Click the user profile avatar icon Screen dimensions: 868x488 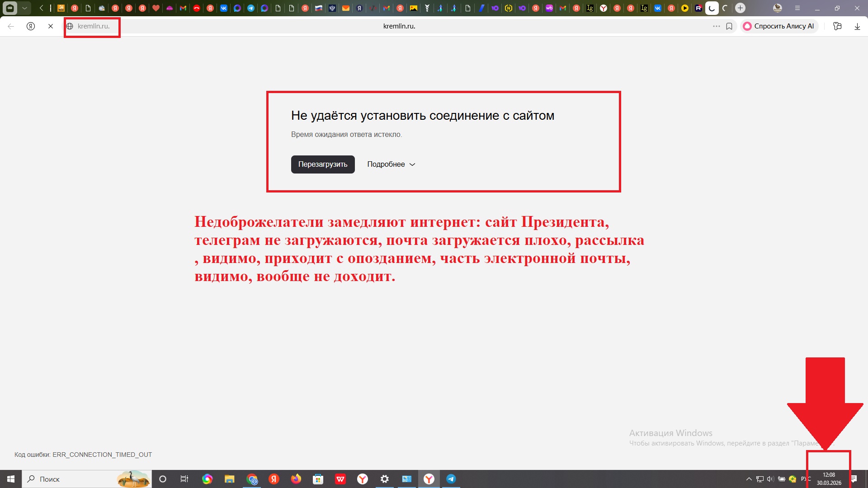(x=778, y=8)
